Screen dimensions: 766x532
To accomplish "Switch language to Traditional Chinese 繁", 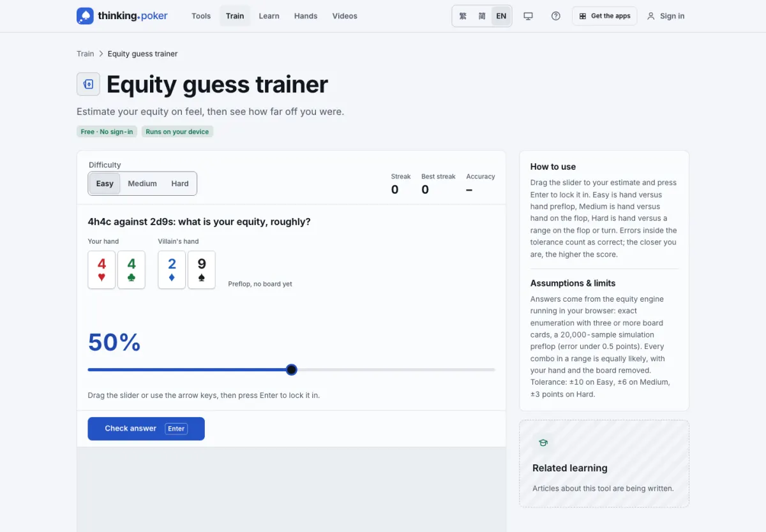I will tap(463, 16).
